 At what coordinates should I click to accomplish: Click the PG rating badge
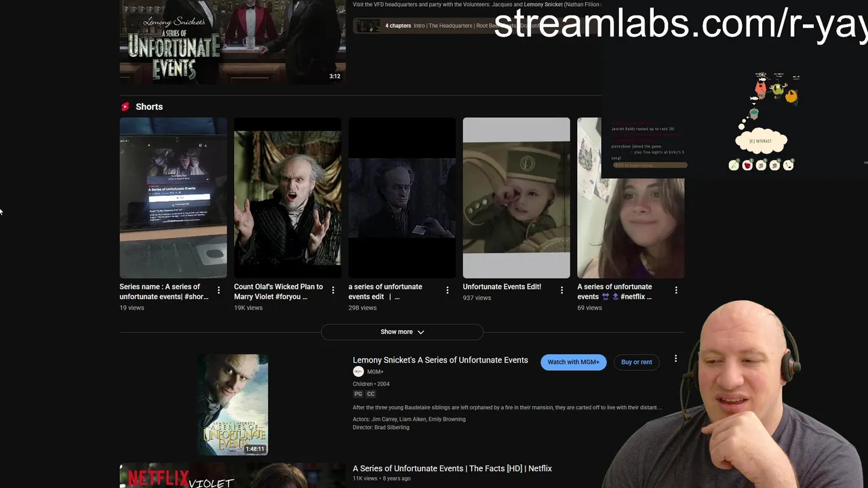(358, 394)
